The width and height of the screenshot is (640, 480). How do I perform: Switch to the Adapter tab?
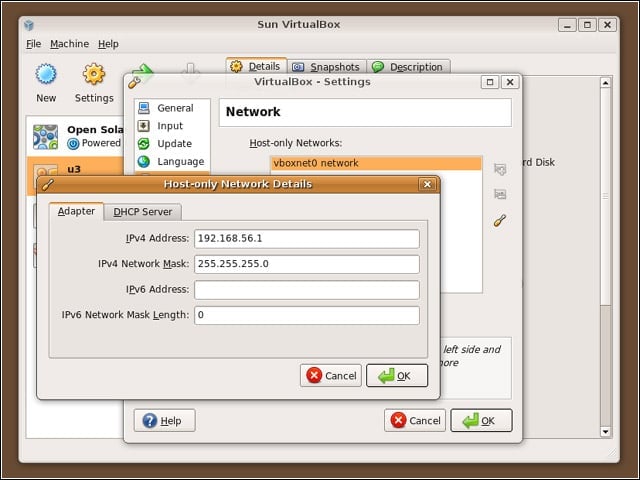(x=76, y=211)
